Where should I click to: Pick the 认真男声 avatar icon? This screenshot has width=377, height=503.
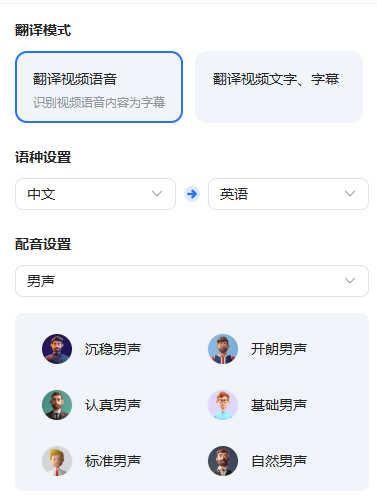[57, 405]
